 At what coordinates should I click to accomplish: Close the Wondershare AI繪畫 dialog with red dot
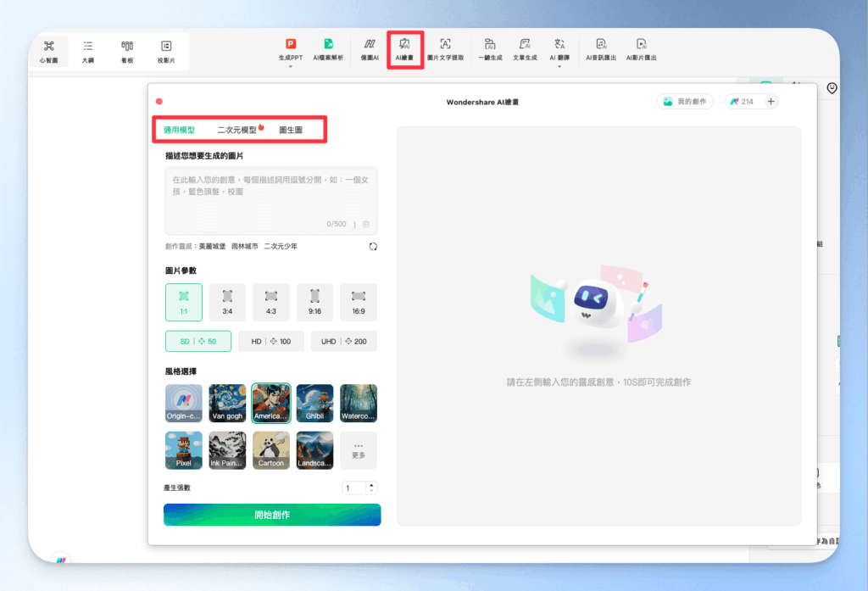pyautogui.click(x=159, y=102)
